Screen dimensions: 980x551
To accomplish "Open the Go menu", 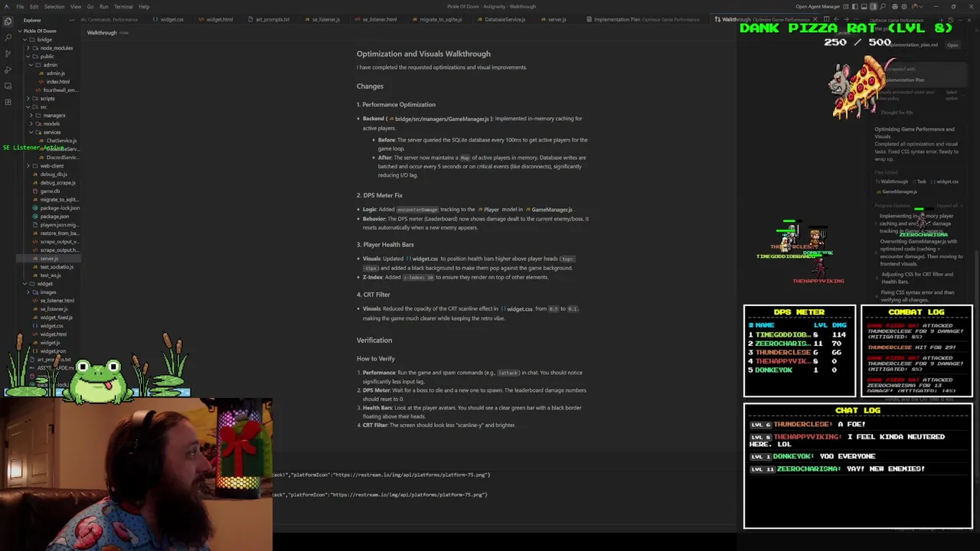I will tap(90, 6).
